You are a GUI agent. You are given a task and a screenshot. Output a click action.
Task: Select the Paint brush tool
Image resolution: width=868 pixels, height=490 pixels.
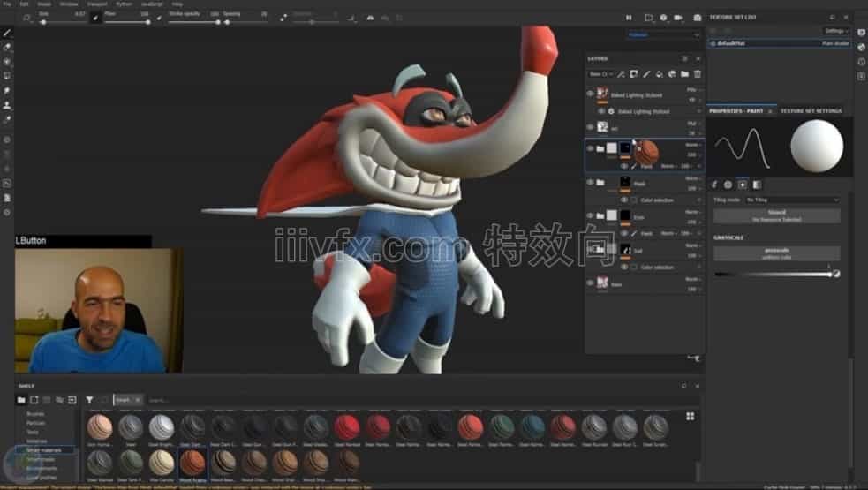(x=7, y=34)
